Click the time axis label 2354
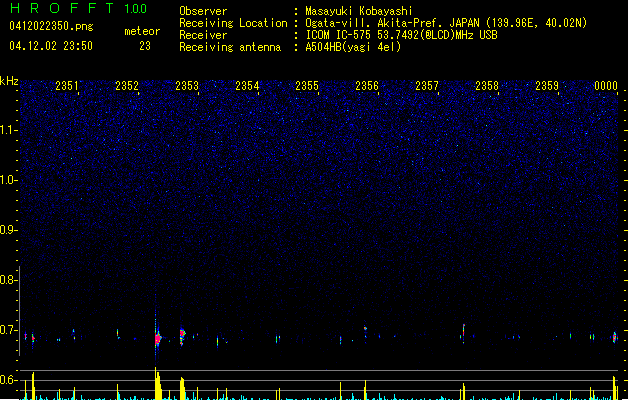629x400 pixels. pos(247,86)
